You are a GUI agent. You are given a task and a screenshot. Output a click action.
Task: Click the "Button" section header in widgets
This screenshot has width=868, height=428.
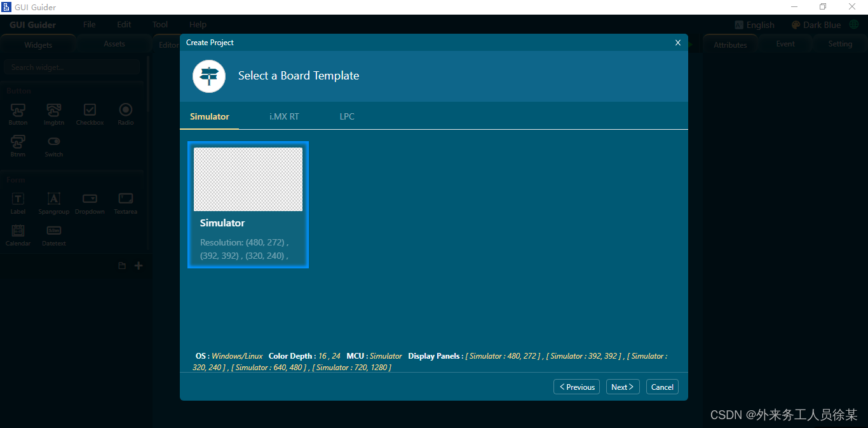tap(18, 91)
